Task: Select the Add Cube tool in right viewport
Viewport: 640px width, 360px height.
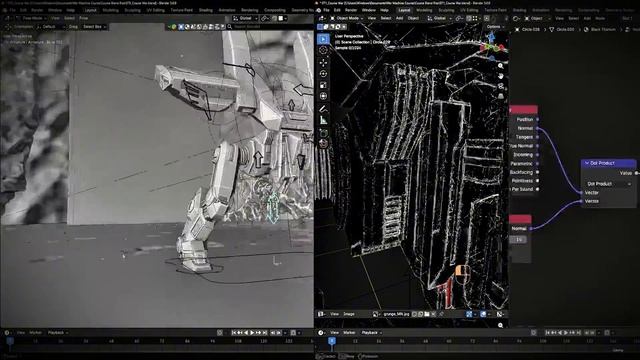Action: point(323,133)
